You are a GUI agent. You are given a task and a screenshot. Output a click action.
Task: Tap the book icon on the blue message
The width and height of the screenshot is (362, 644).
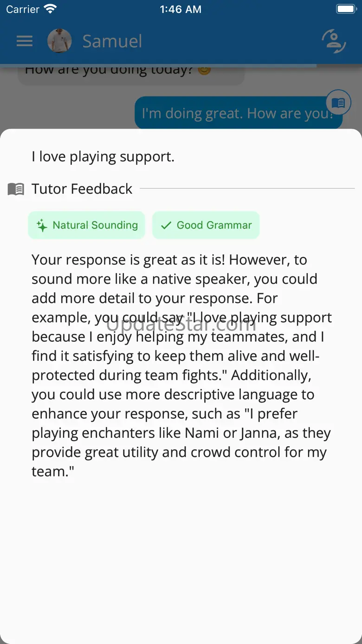(x=338, y=102)
